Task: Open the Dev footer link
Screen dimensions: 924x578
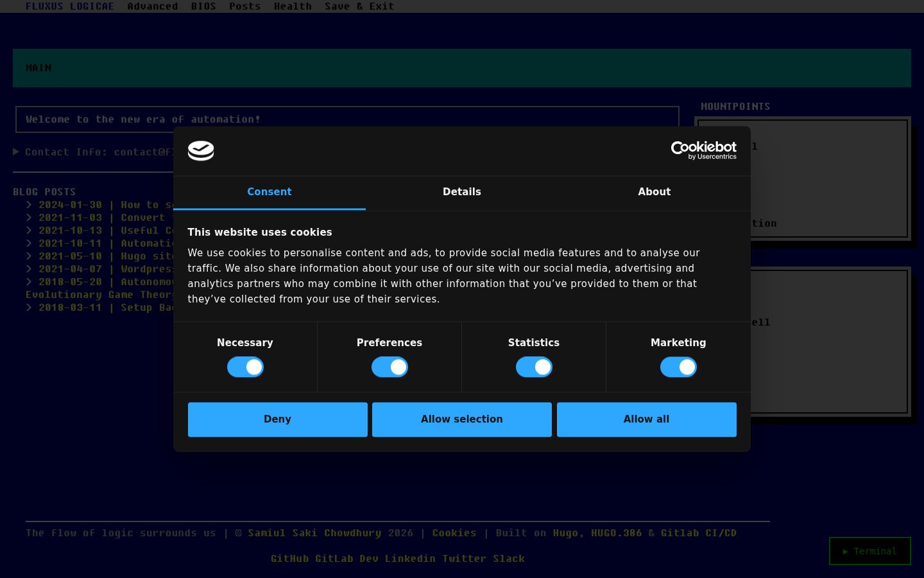Action: click(369, 559)
